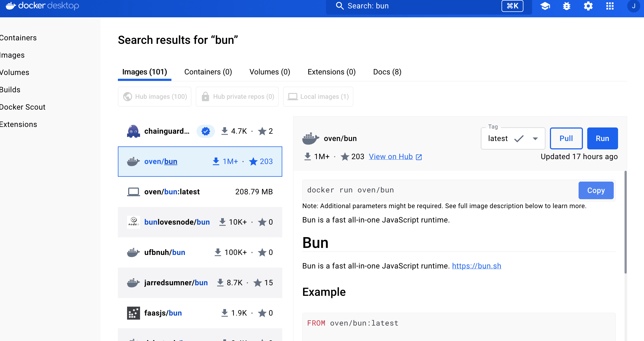Copy the docker run command
644x341 pixels.
(596, 191)
